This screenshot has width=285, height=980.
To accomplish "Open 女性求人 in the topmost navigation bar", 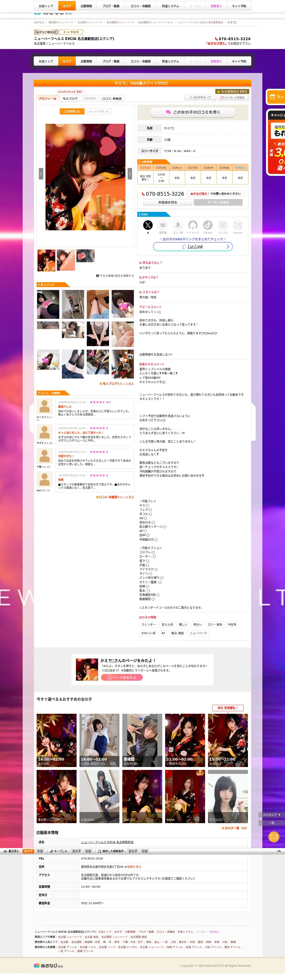I will coord(216,6).
